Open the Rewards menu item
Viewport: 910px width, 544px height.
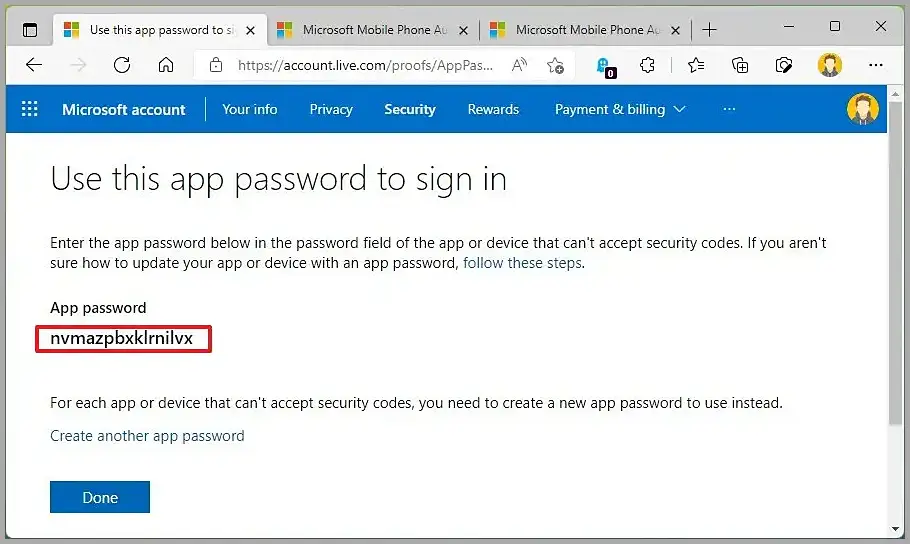[x=493, y=109]
